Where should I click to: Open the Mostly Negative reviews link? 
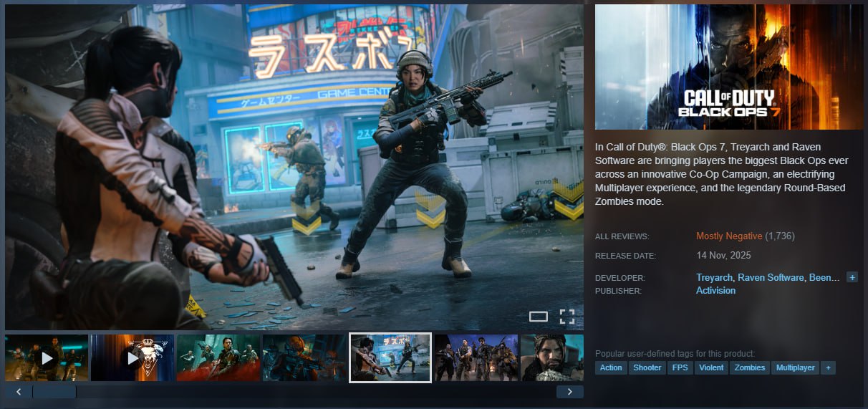click(729, 236)
